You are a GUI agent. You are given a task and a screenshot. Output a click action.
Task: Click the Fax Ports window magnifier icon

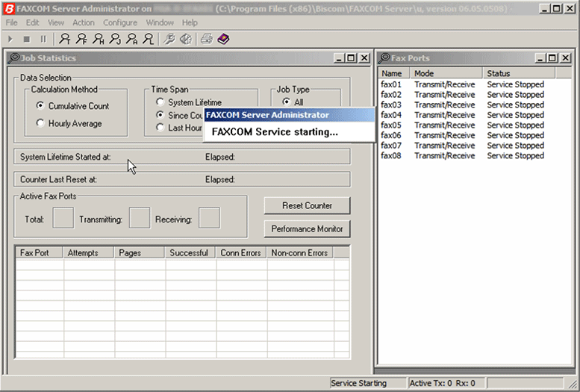coord(384,57)
